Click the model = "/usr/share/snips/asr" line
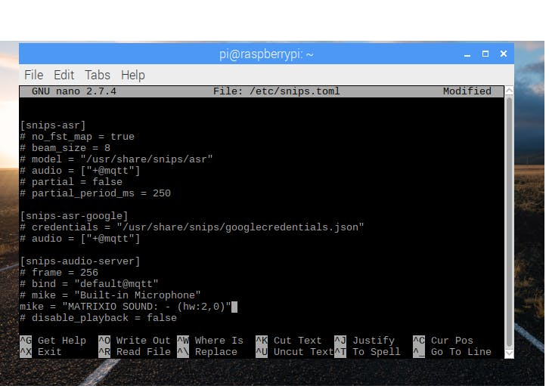Image resolution: width=549 pixels, height=392 pixels. pyautogui.click(x=116, y=159)
